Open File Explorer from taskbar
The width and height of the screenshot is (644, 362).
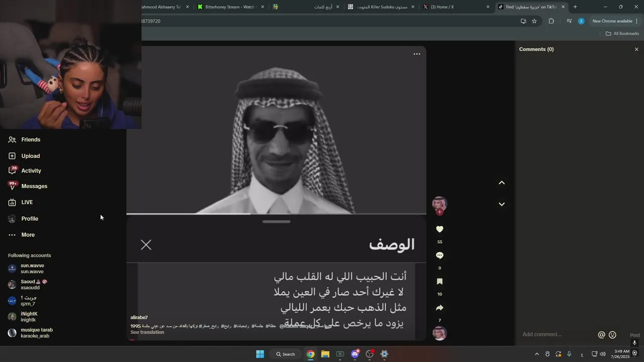tap(325, 354)
